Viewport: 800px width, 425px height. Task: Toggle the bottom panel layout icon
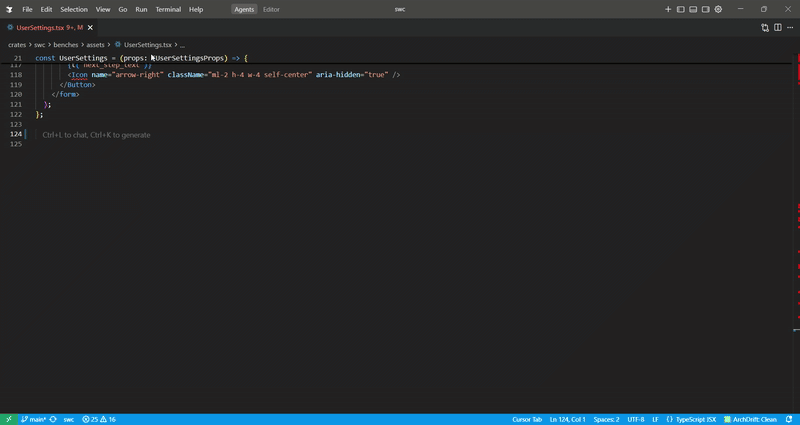pyautogui.click(x=693, y=9)
